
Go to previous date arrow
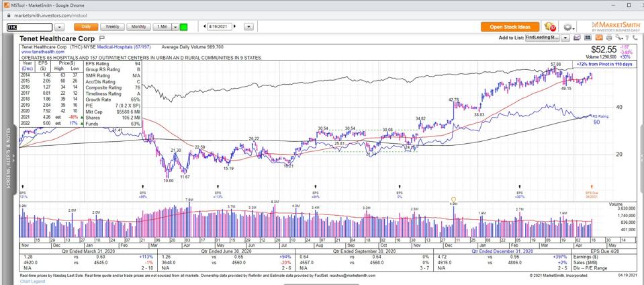click(x=205, y=27)
